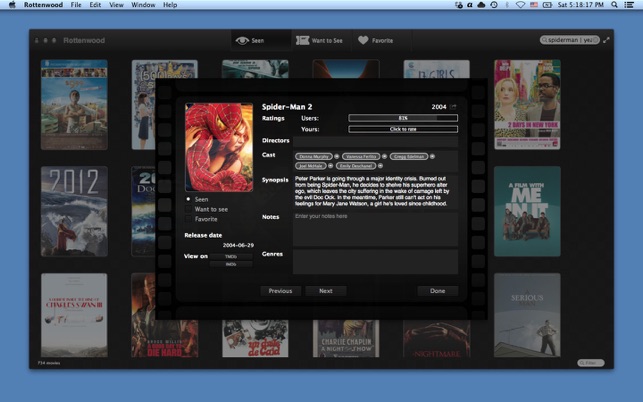Click the Wi-Fi status icon

[519, 5]
